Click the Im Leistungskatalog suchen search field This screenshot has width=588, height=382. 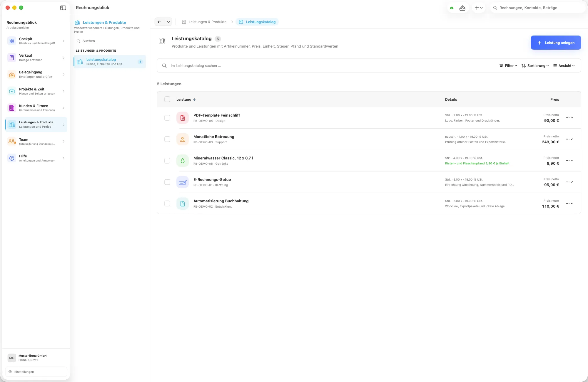click(326, 66)
